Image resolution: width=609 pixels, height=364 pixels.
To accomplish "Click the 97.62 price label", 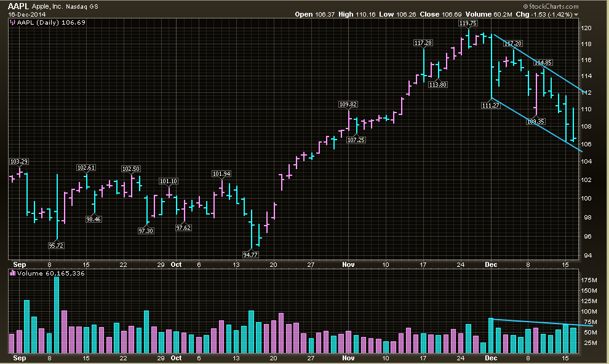I will 183,228.
